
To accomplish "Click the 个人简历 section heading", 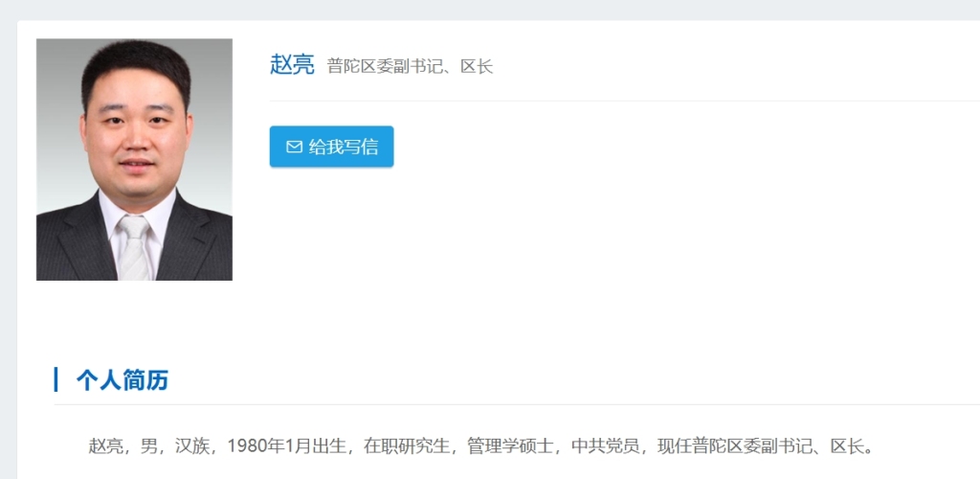I will (122, 379).
